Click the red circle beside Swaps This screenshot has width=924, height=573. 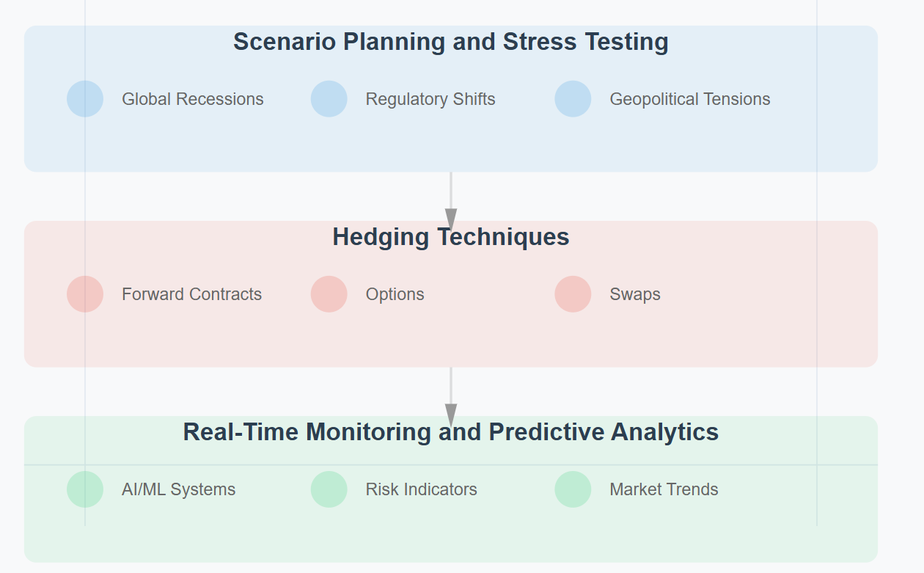click(573, 294)
